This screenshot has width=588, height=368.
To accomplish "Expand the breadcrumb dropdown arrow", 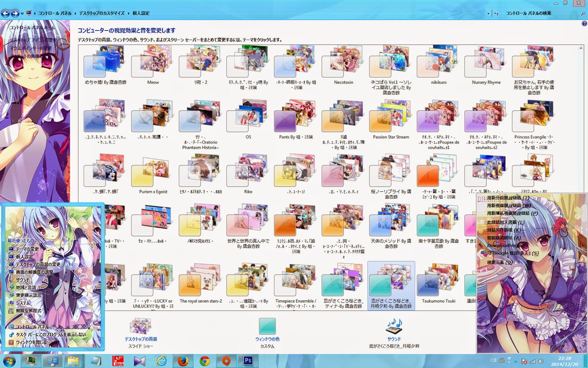I will (22, 13).
